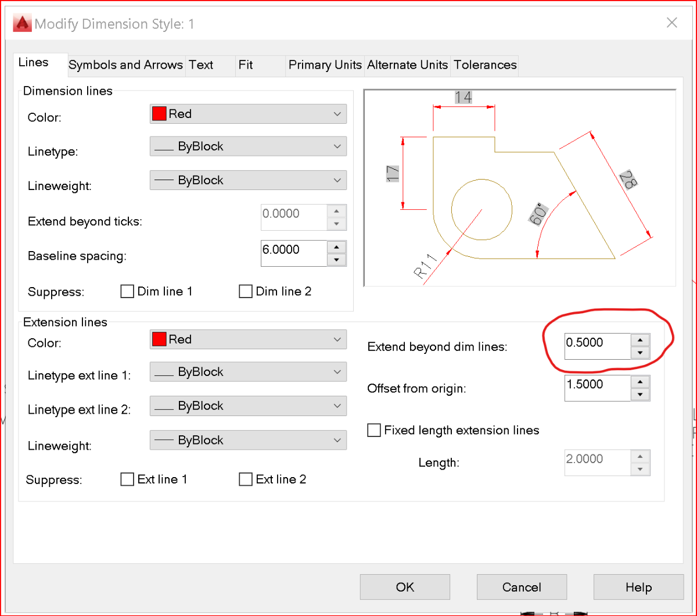The width and height of the screenshot is (697, 616).
Task: Open the Symbols and Arrows tab
Action: (x=126, y=65)
